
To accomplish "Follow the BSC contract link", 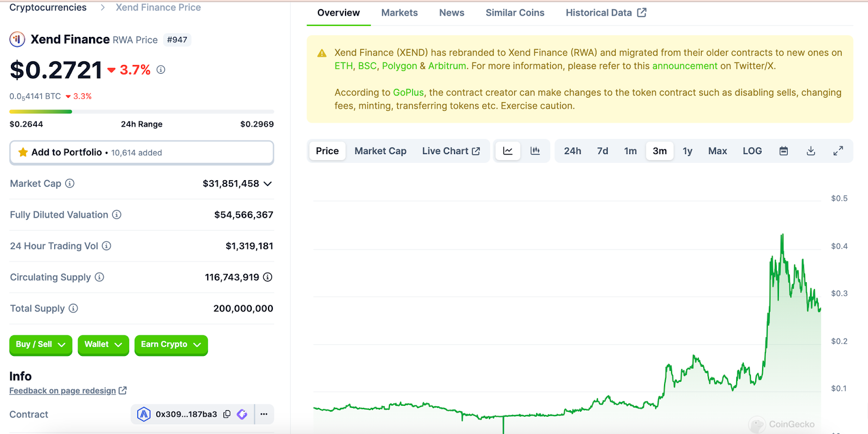I will pyautogui.click(x=367, y=66).
